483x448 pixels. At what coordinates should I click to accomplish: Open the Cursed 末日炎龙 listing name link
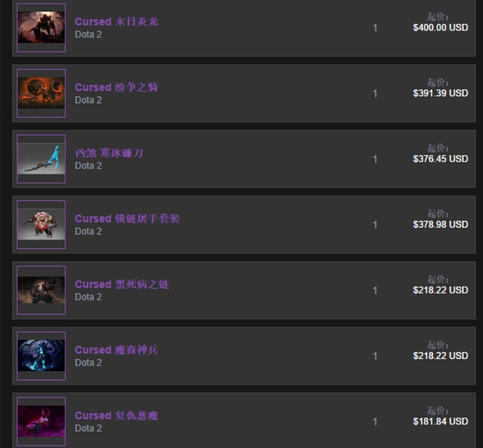click(x=116, y=21)
